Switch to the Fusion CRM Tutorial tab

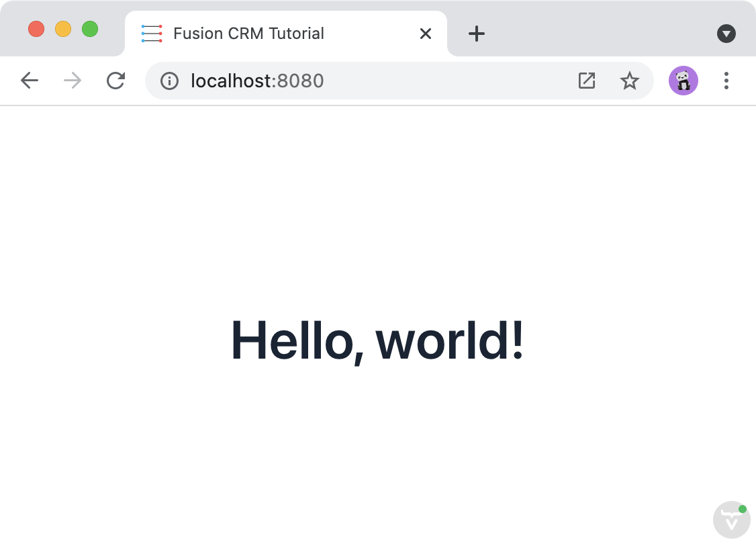(x=248, y=33)
